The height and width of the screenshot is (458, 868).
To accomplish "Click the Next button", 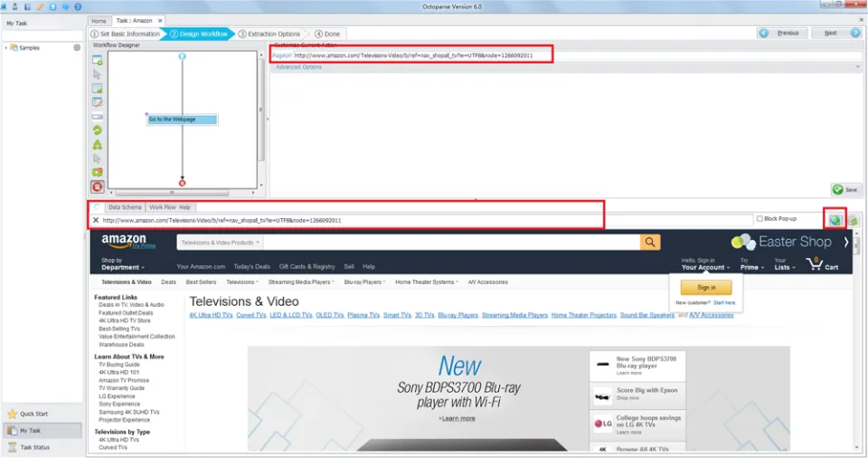I will coord(836,33).
